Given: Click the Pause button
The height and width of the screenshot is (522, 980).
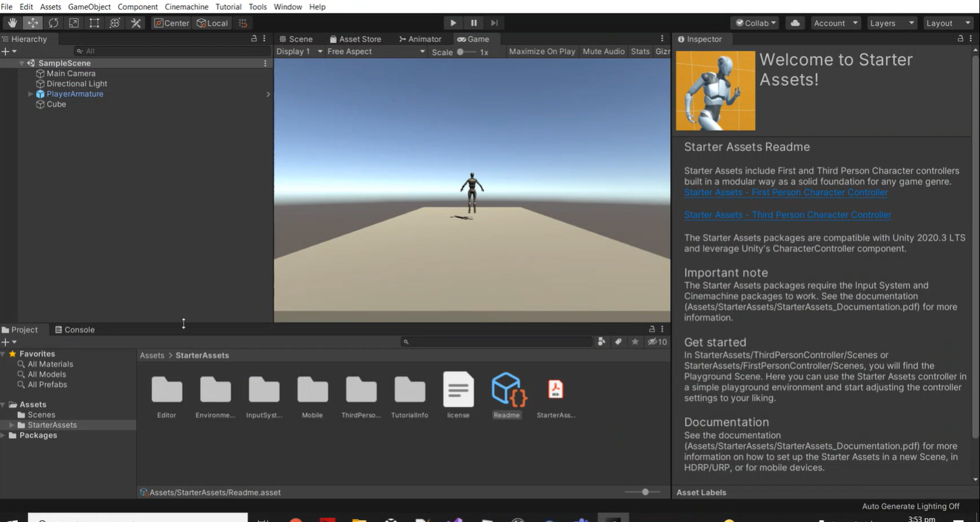Looking at the screenshot, I should pyautogui.click(x=473, y=23).
